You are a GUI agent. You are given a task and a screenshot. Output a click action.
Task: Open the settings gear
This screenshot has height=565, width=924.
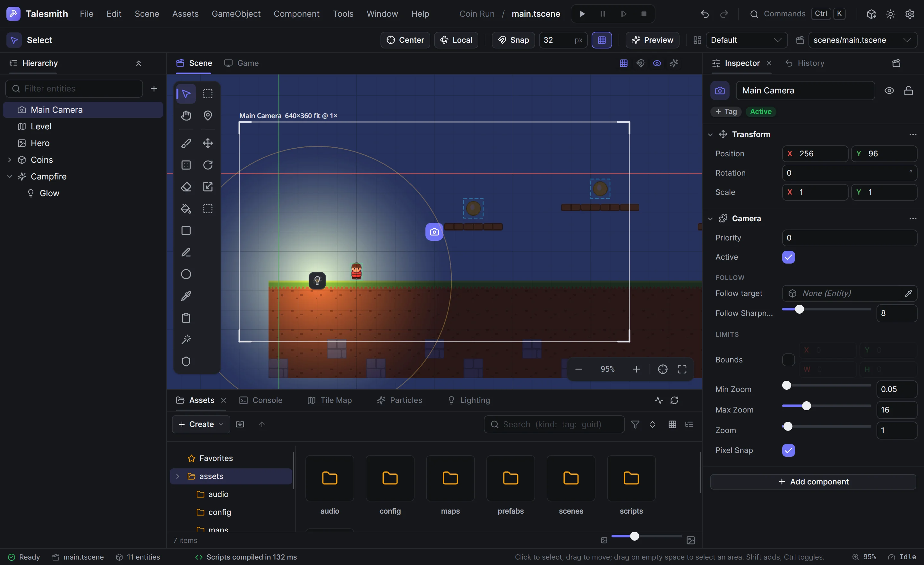point(910,14)
